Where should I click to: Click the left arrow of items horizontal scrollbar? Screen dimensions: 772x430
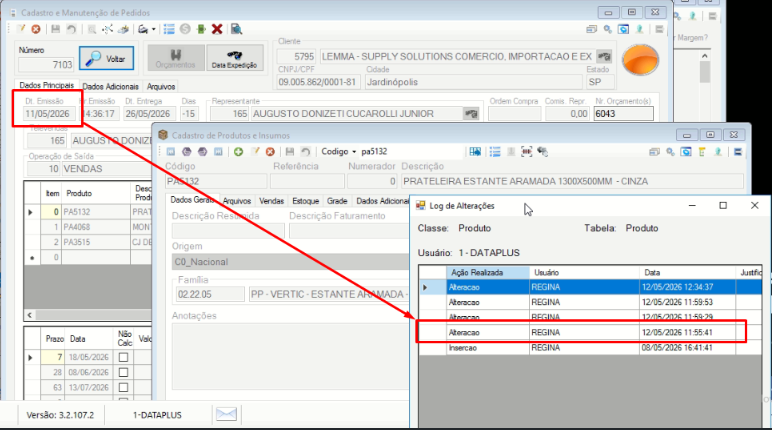(x=30, y=315)
